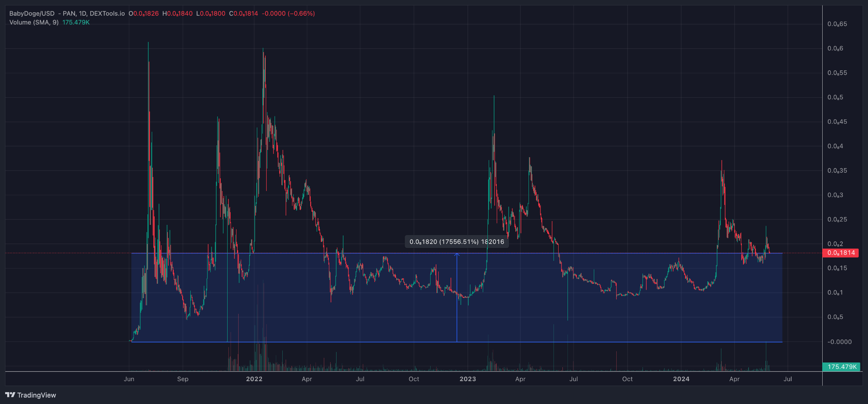This screenshot has height=404, width=868.
Task: Click the change value −0.0000 (−0.66%)
Action: pyautogui.click(x=288, y=14)
